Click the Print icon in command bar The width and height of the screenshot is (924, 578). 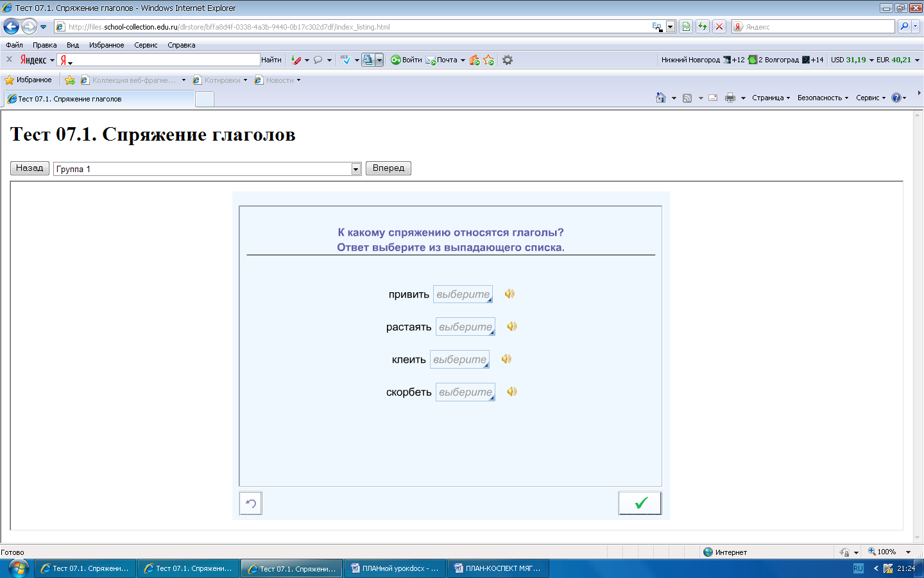click(x=730, y=98)
